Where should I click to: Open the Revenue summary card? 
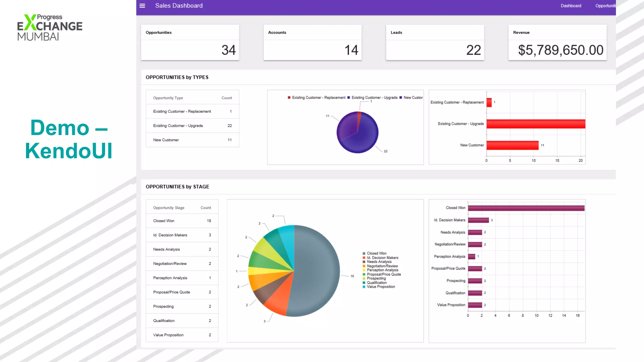click(557, 43)
